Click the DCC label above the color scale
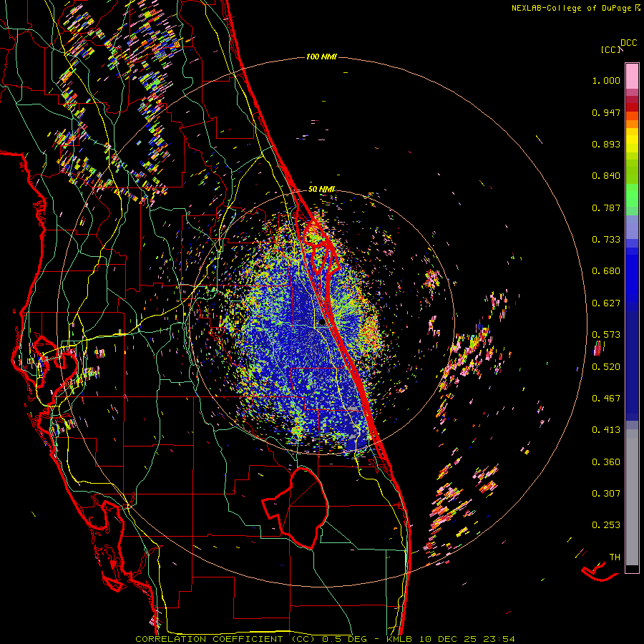Image resolution: width=644 pixels, height=644 pixels. pyautogui.click(x=629, y=43)
